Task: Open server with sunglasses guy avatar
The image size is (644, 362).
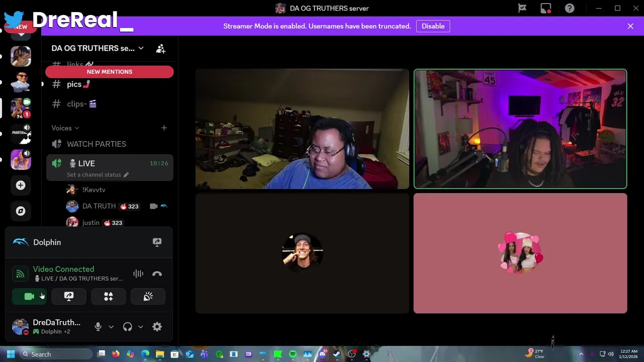Action: coord(21,82)
